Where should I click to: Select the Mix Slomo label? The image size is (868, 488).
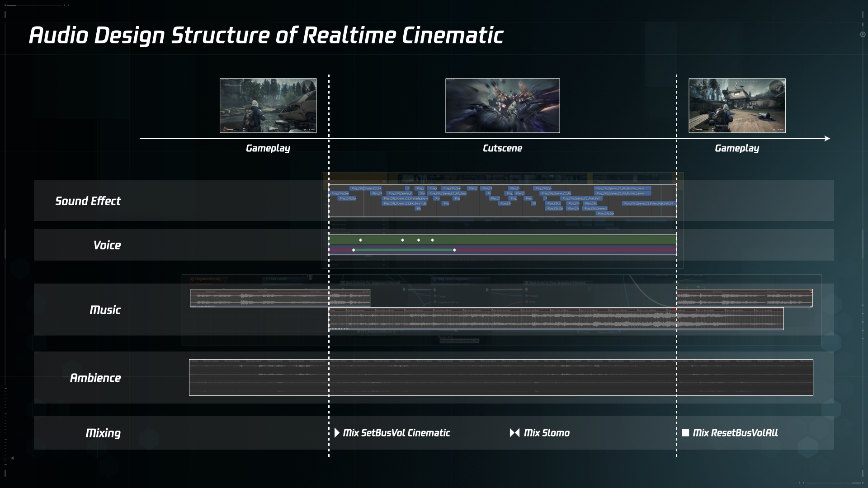(x=547, y=433)
